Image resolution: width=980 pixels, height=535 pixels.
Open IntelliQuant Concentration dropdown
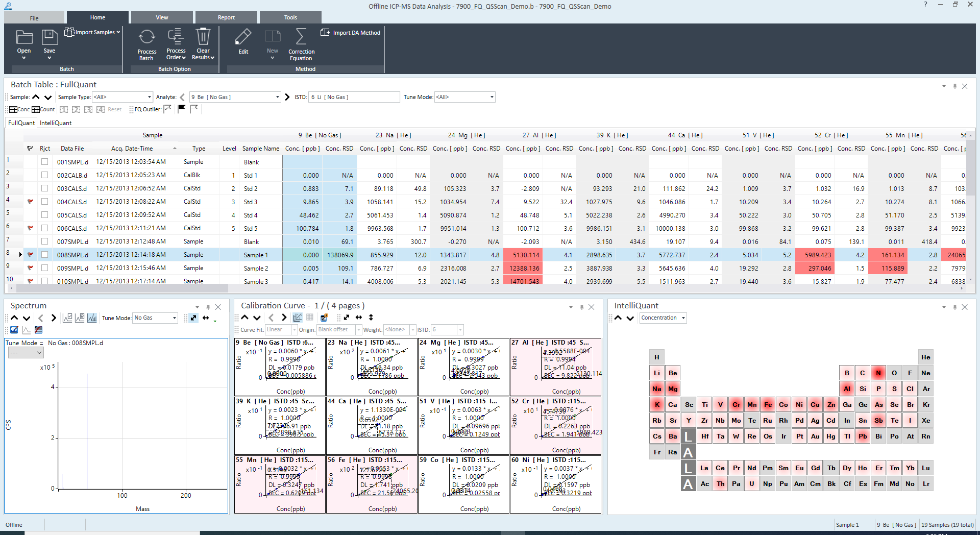pos(663,318)
